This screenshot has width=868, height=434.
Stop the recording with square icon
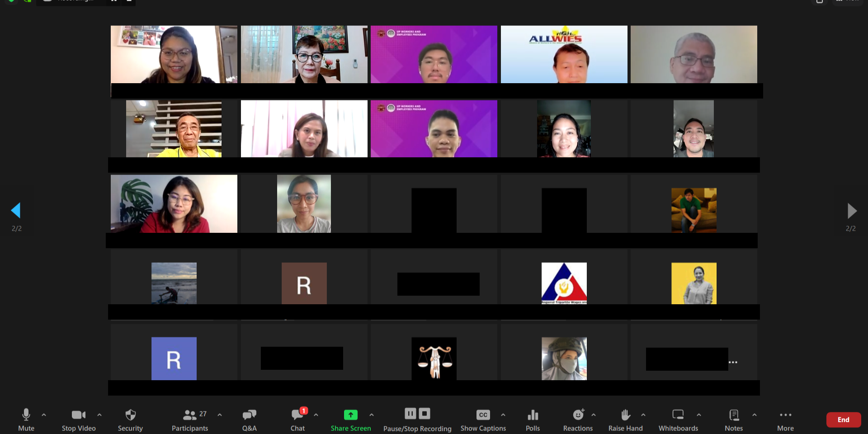click(x=425, y=413)
